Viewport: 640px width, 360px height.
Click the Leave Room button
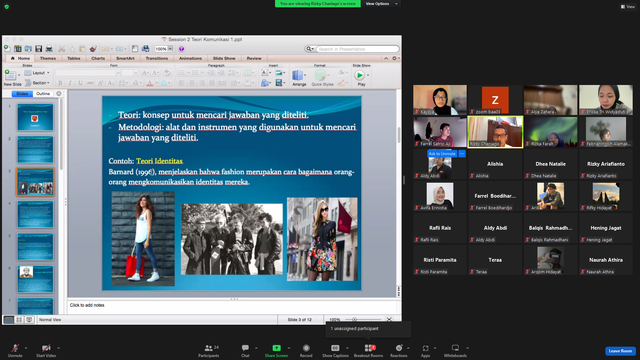click(620, 351)
